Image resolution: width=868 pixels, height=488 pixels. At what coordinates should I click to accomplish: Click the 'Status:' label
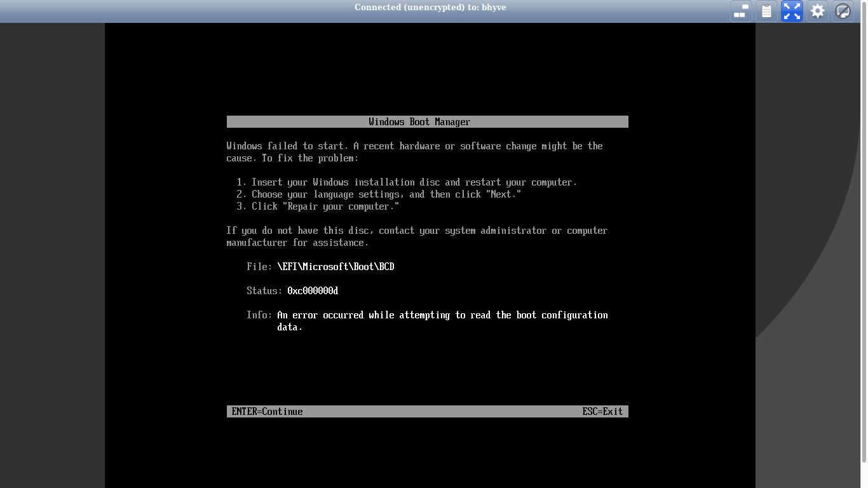tap(264, 291)
